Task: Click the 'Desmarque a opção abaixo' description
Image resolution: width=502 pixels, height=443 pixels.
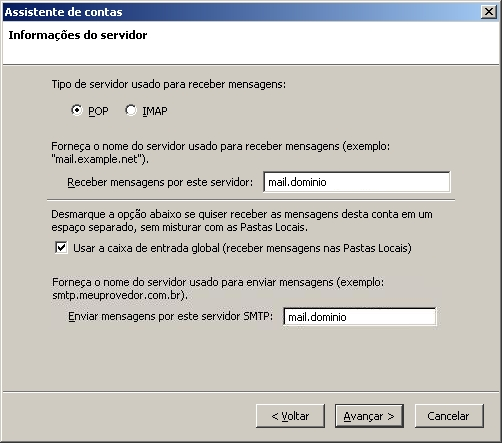Action: 242,221
